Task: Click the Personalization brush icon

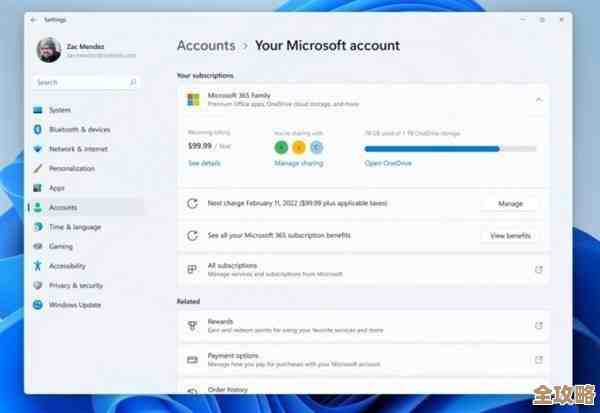Action: pos(38,168)
